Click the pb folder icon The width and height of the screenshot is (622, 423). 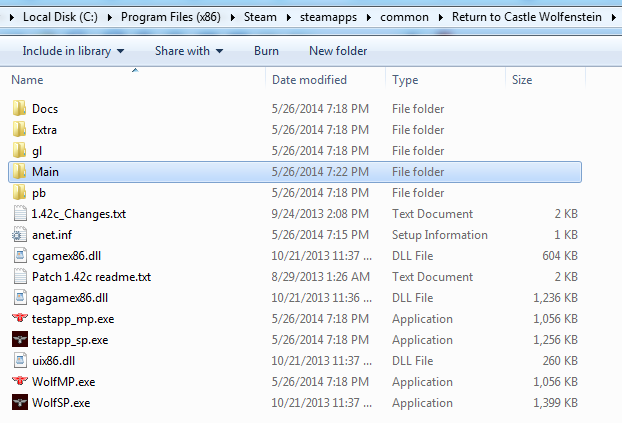coord(19,192)
